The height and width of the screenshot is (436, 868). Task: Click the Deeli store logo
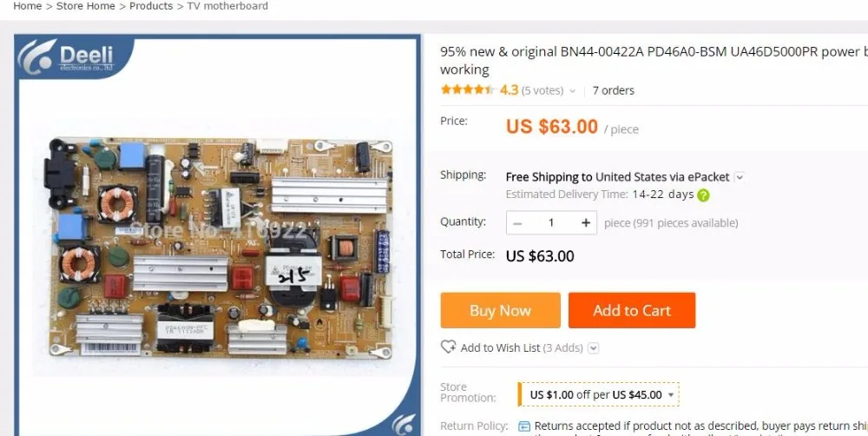74,57
